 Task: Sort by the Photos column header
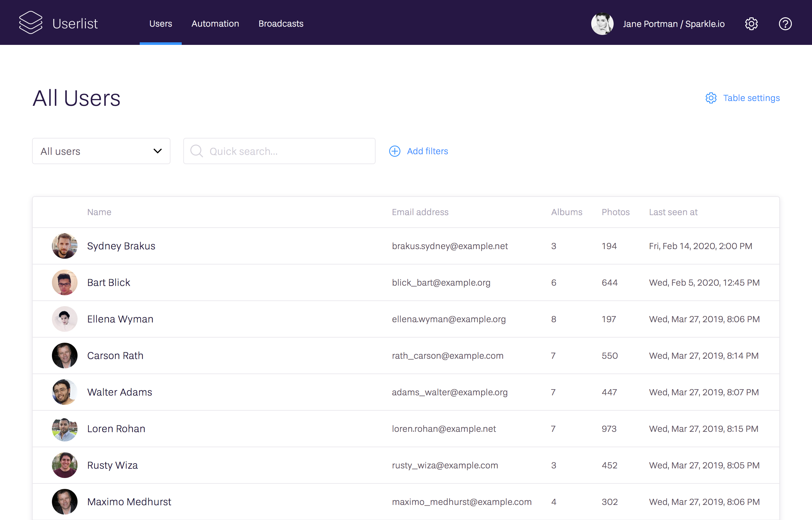[615, 212]
